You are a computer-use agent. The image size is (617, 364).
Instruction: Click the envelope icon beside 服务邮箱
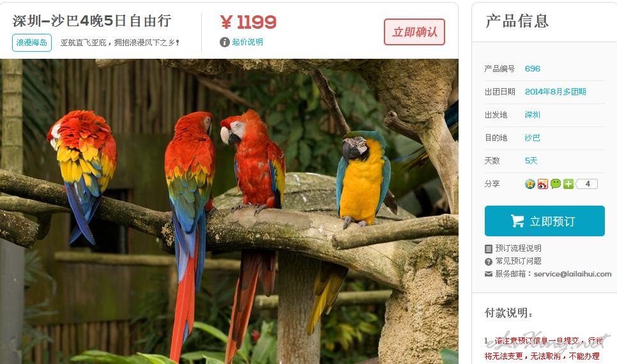pyautogui.click(x=489, y=274)
